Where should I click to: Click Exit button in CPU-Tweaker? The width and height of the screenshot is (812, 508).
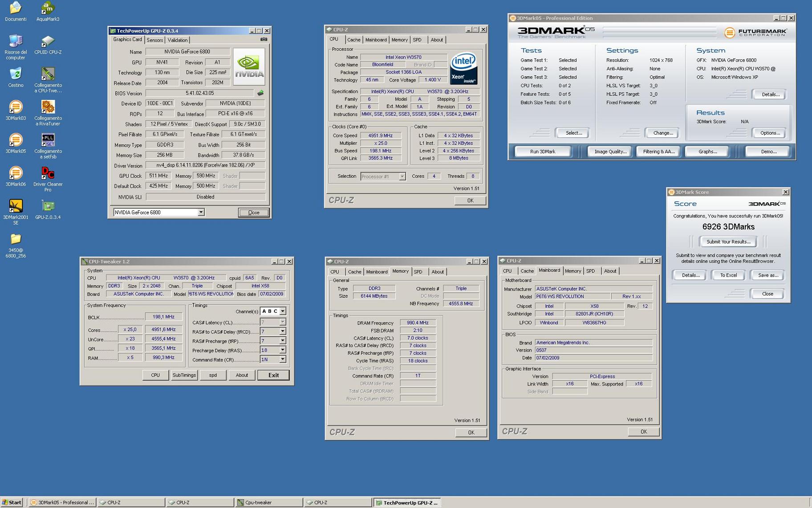[273, 375]
